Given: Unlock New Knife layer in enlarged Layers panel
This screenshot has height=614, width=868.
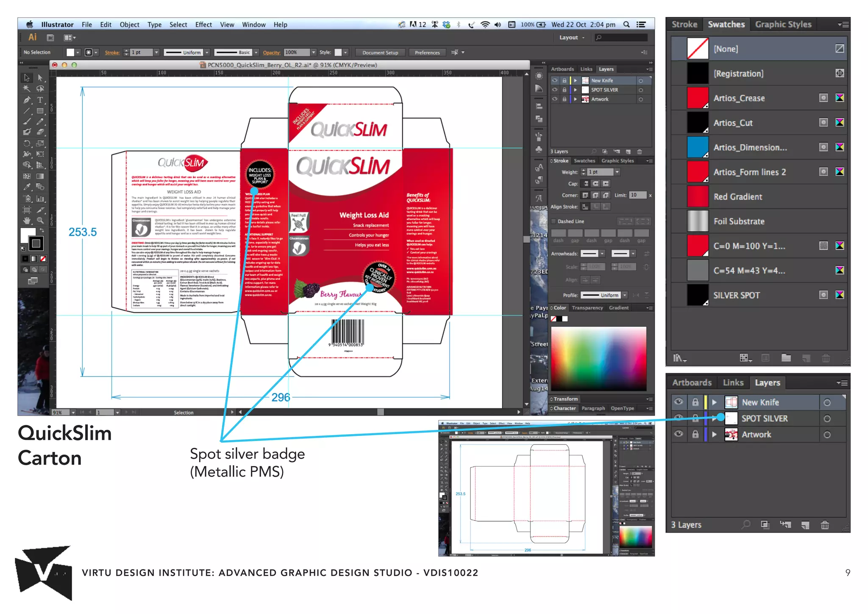Looking at the screenshot, I should 695,402.
